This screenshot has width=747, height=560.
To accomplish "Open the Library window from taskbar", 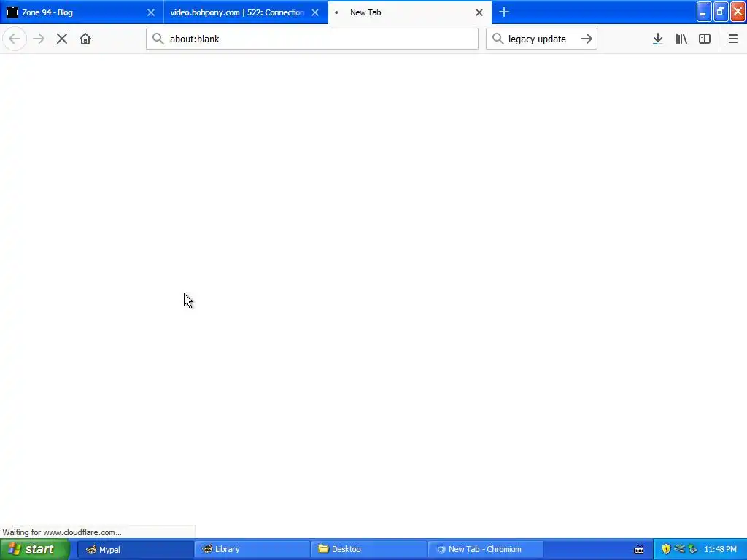I will click(x=252, y=550).
